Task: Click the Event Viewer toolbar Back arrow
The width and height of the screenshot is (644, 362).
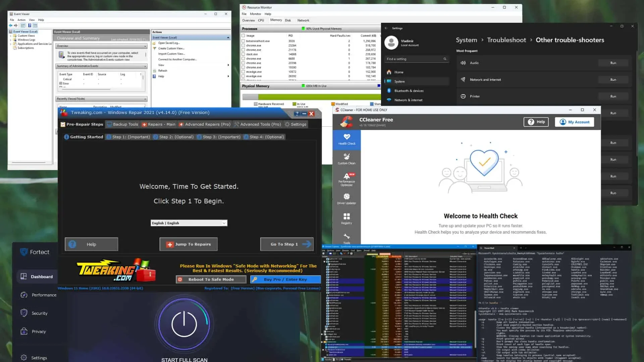Action: point(11,25)
